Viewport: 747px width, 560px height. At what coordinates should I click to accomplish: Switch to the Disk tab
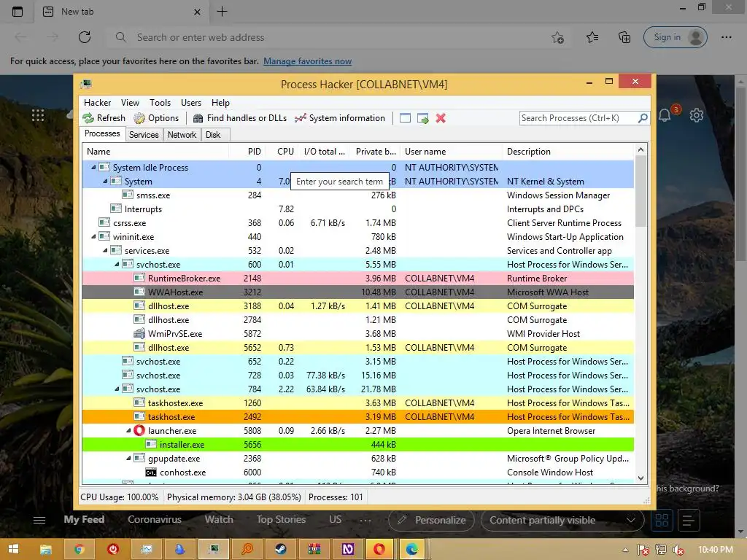214,135
